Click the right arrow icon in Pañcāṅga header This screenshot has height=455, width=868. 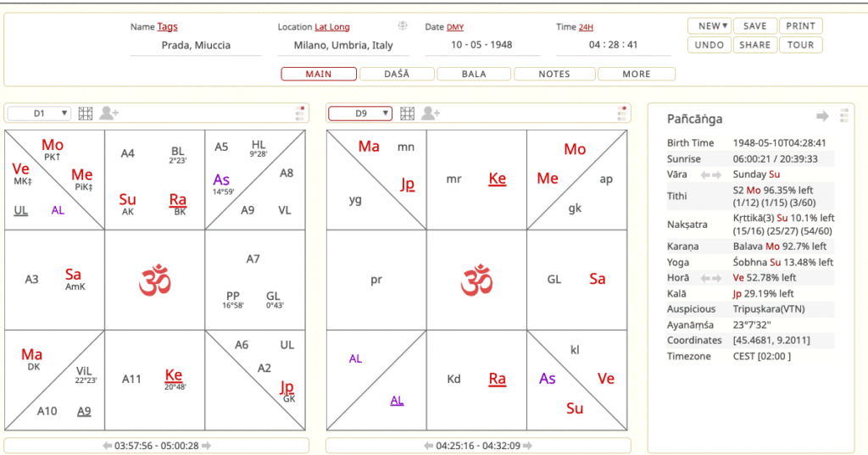pos(821,117)
